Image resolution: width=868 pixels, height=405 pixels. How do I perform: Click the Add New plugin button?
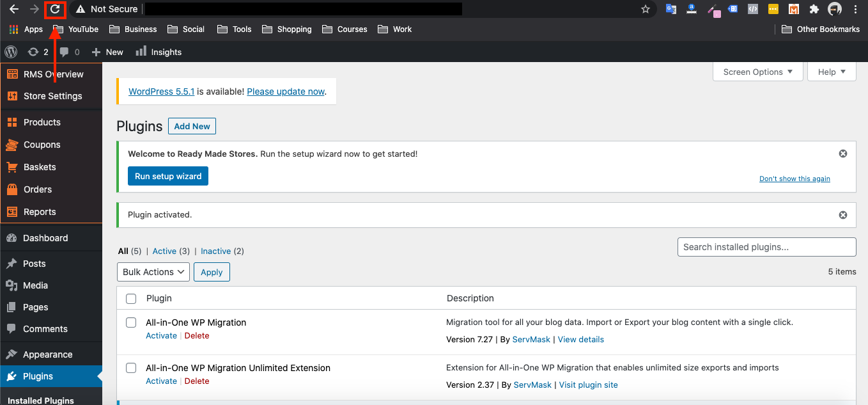click(x=192, y=126)
